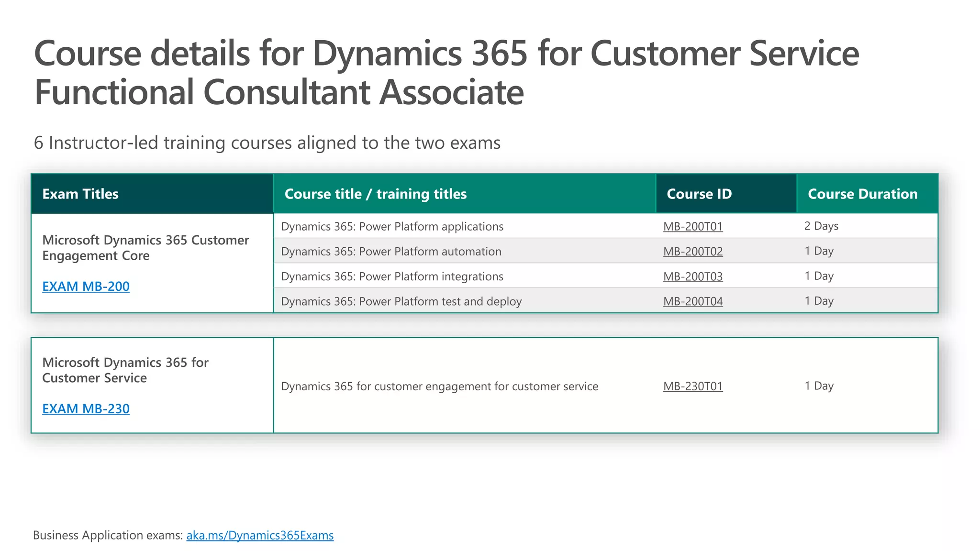Select the Exam Titles column header

(x=152, y=194)
